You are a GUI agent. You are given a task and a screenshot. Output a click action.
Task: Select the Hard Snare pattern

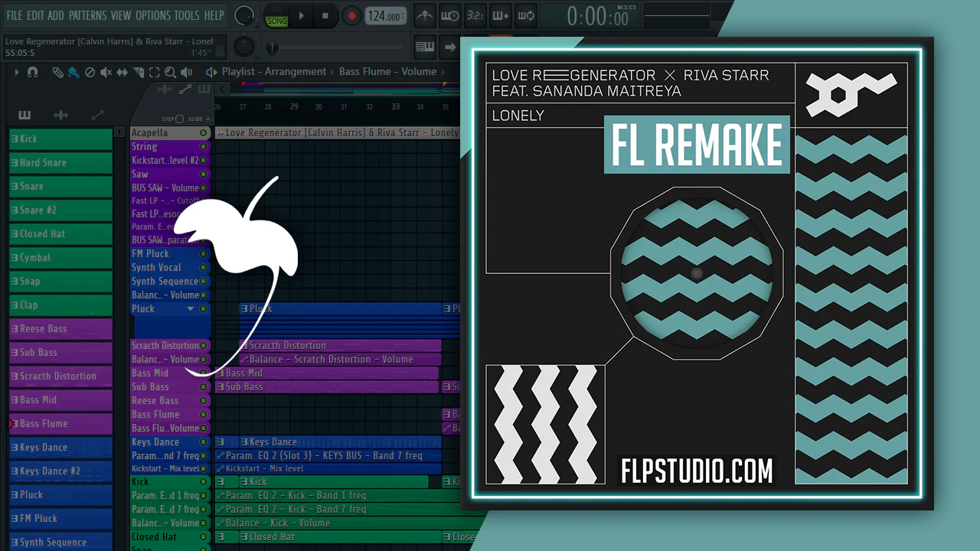[x=60, y=163]
